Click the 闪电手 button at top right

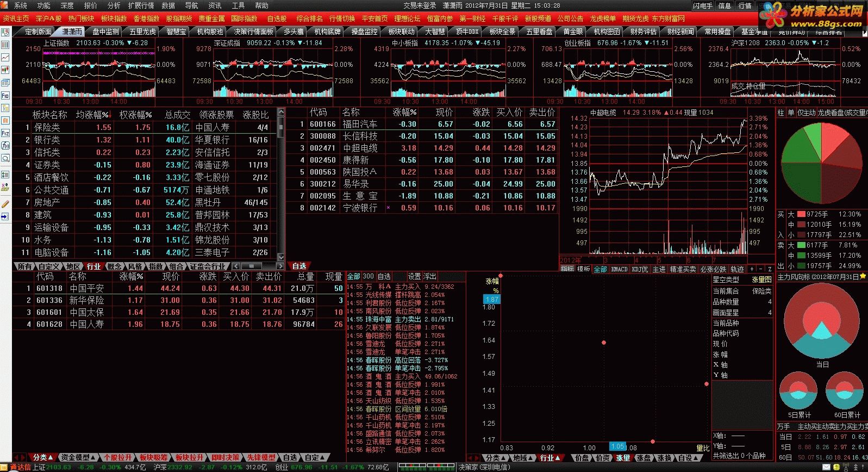(703, 5)
